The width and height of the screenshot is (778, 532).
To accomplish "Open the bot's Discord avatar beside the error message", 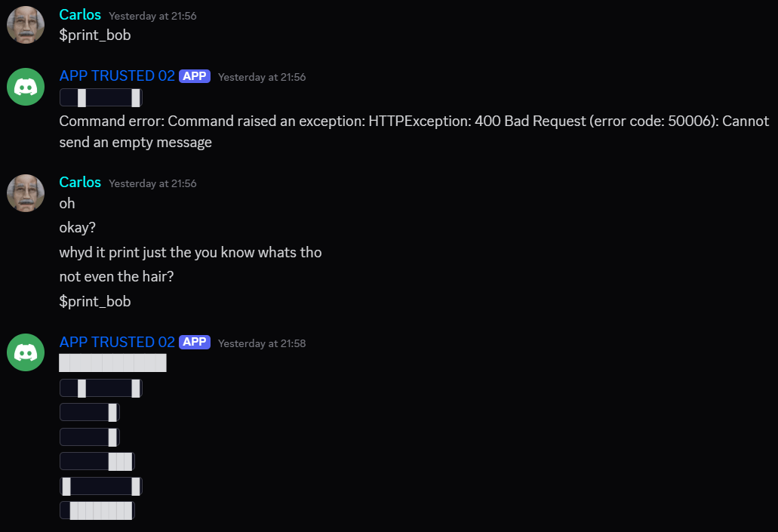I will coord(26,87).
